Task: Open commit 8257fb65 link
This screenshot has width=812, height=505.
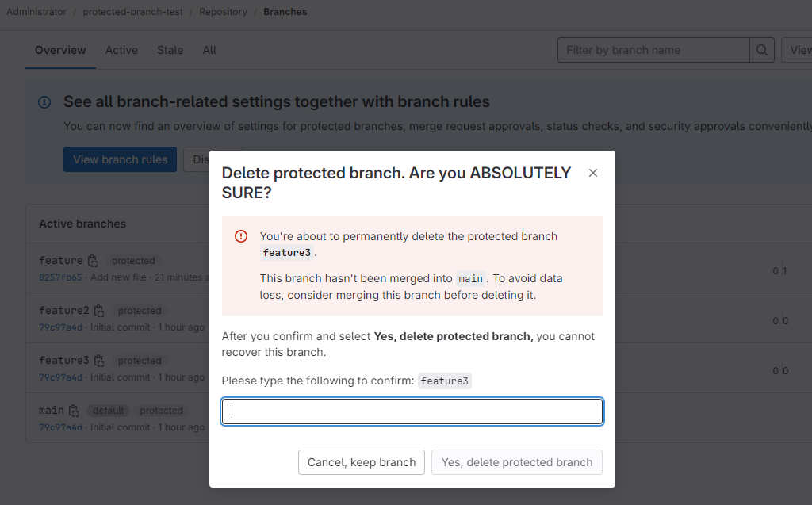Action: pos(60,277)
